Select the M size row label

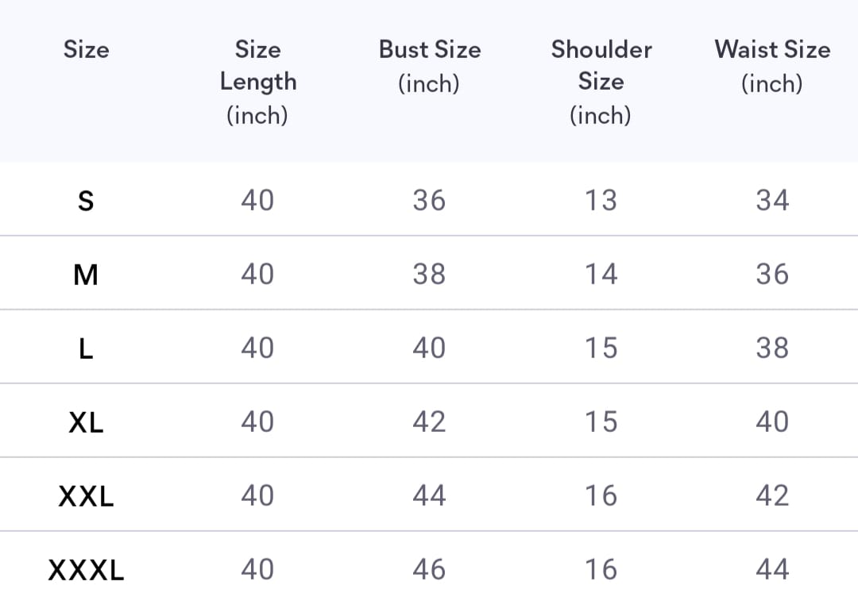[86, 275]
